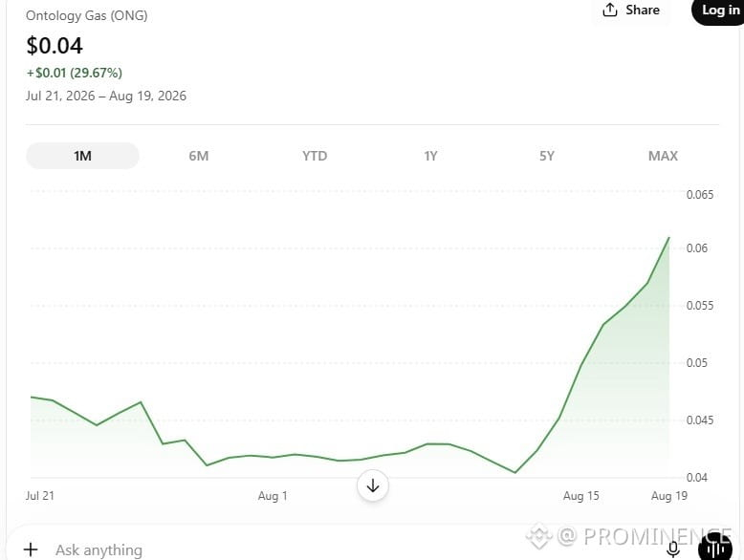Screen dimensions: 744x560
Task: Switch to 6M time range
Action: [199, 156]
